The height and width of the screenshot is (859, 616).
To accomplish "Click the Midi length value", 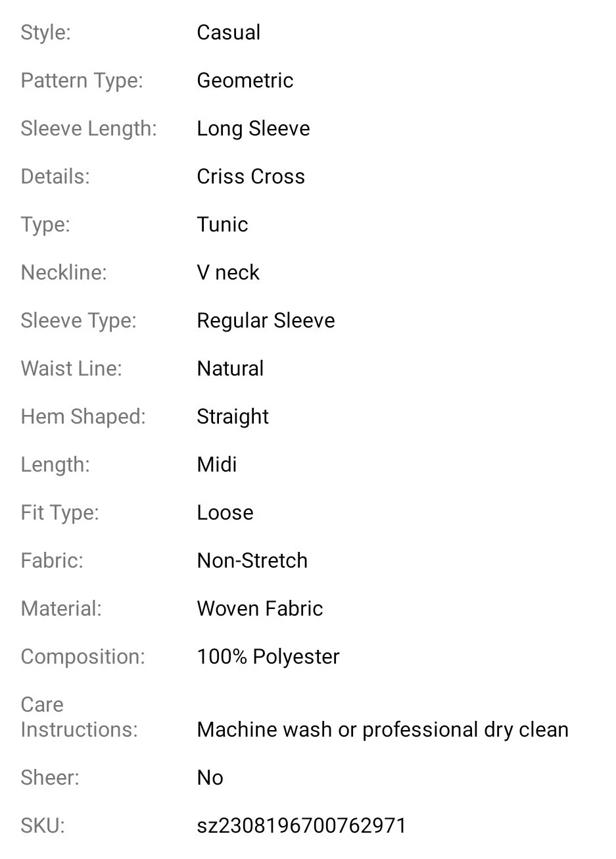I will [216, 464].
